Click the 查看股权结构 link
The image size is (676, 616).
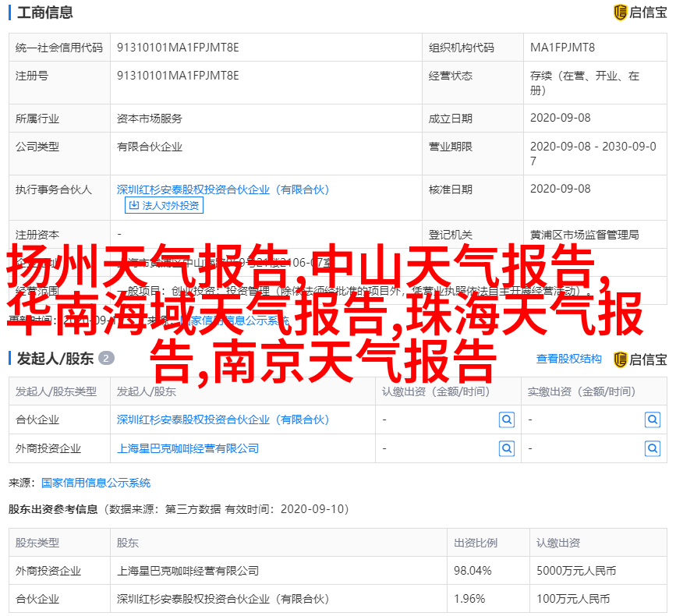(x=568, y=359)
